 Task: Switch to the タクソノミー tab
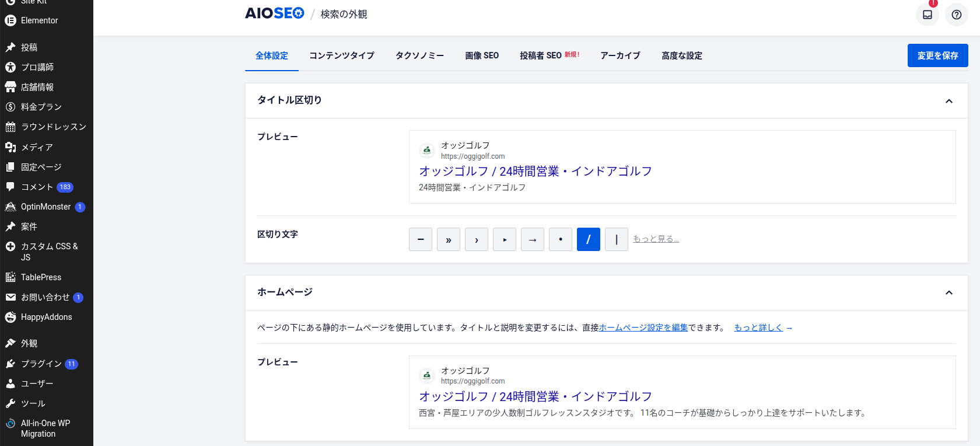point(420,55)
